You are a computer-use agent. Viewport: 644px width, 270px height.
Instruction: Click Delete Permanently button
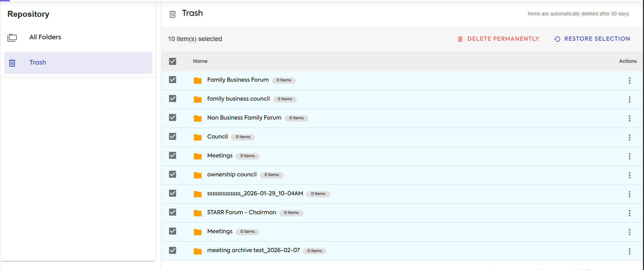click(x=498, y=39)
